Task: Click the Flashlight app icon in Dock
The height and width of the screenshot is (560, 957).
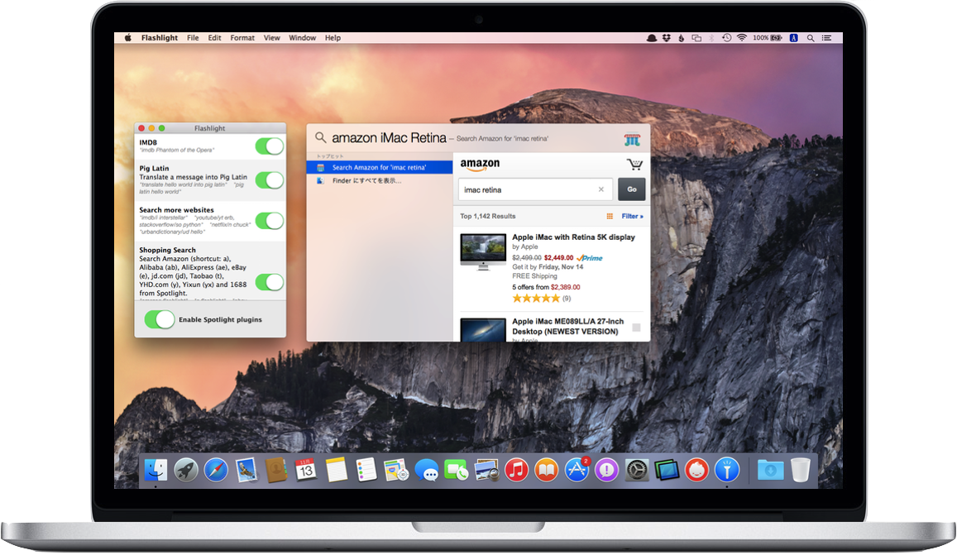Action: [x=727, y=470]
